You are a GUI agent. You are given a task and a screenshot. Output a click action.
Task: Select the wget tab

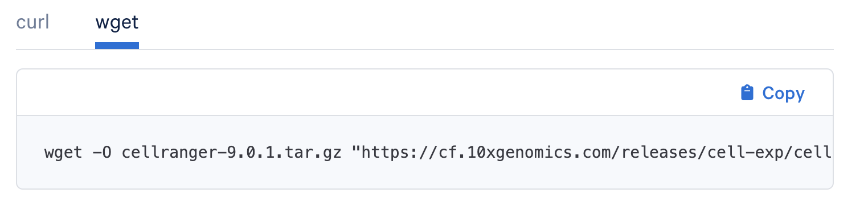117,23
